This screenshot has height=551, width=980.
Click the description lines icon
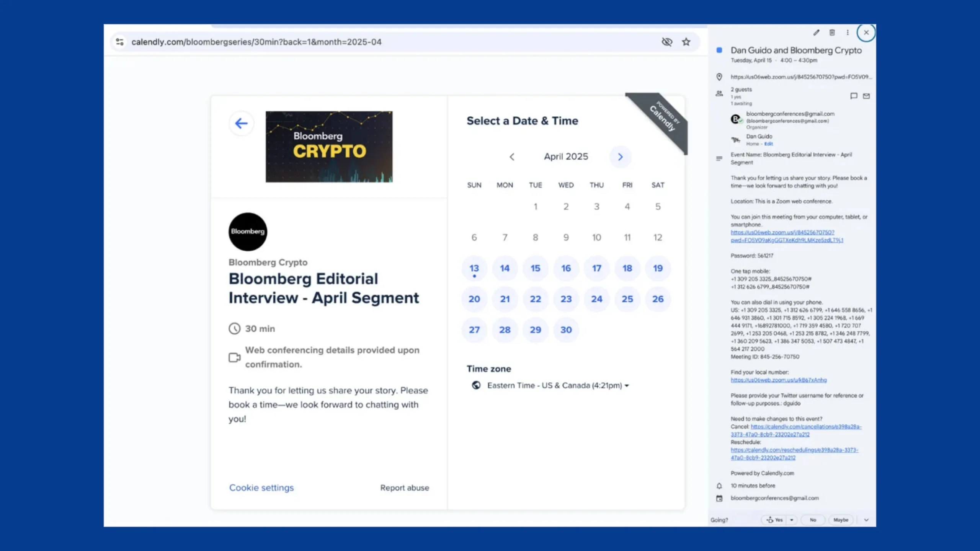pos(719,158)
